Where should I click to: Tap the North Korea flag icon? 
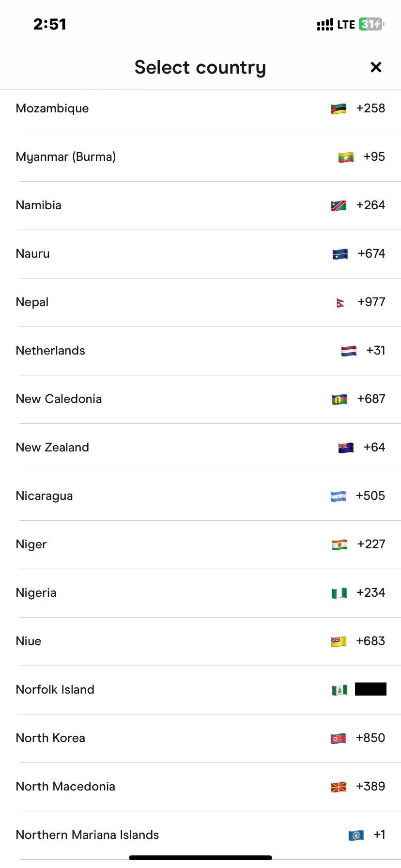(338, 738)
